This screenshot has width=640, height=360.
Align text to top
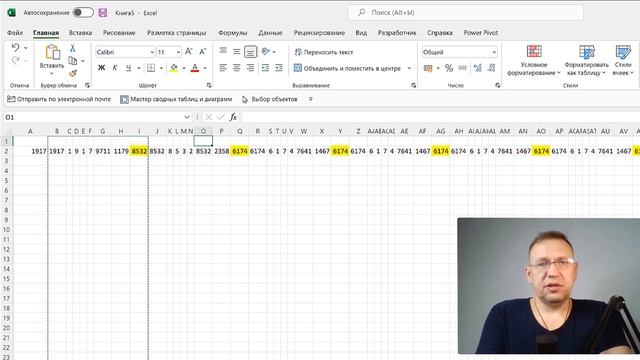(223, 51)
